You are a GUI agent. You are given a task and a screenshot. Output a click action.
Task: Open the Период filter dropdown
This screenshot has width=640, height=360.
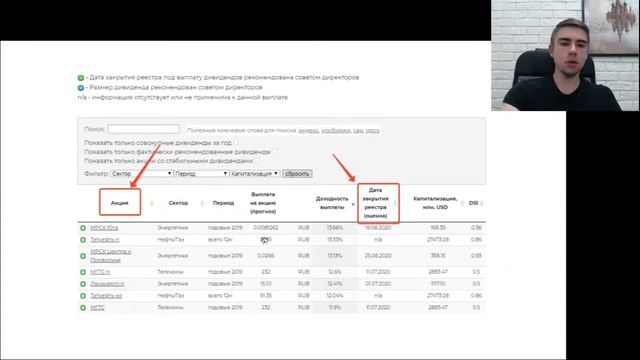pos(201,173)
